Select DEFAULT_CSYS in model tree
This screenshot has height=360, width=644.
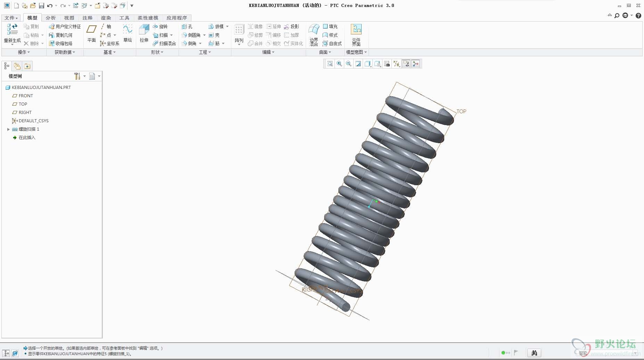pyautogui.click(x=30, y=121)
